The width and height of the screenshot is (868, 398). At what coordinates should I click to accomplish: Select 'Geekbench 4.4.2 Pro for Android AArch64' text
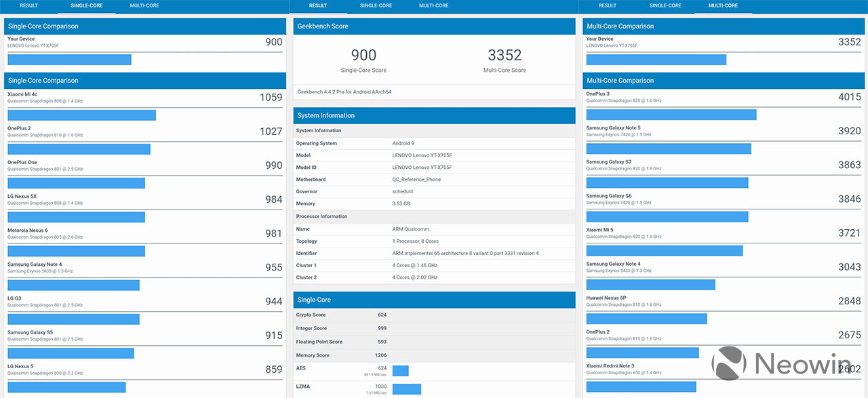click(x=344, y=92)
